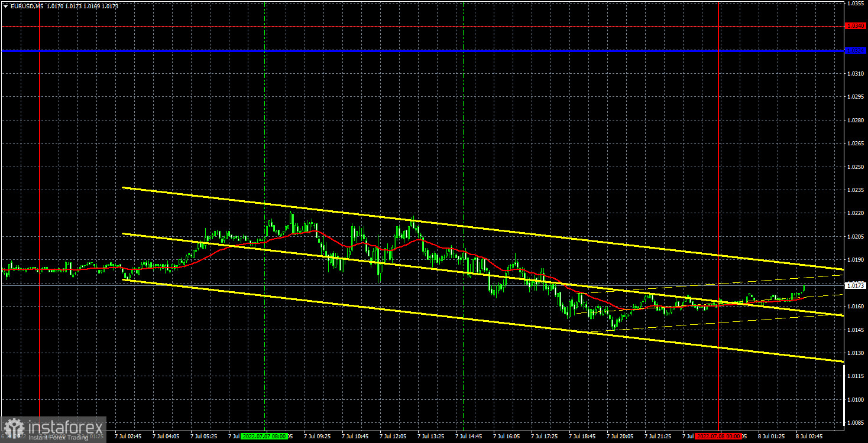Click the 1.0085 price scale value
The width and height of the screenshot is (868, 443).
pos(856,422)
